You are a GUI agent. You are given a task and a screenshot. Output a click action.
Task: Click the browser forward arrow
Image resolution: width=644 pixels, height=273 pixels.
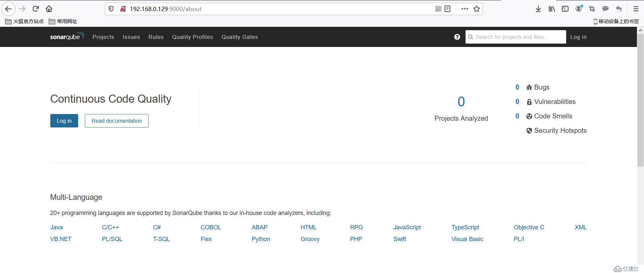tap(22, 9)
